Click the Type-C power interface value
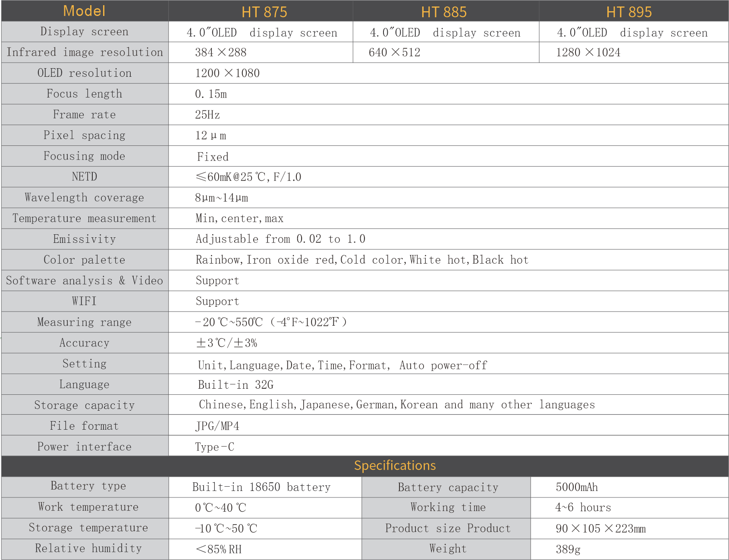This screenshot has height=560, width=729. (x=214, y=447)
